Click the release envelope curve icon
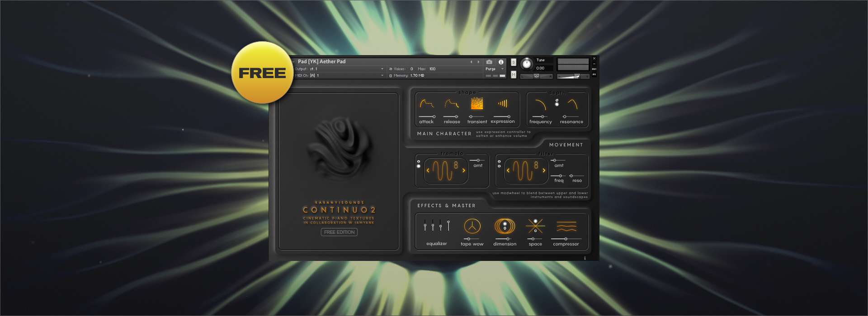 click(x=452, y=104)
